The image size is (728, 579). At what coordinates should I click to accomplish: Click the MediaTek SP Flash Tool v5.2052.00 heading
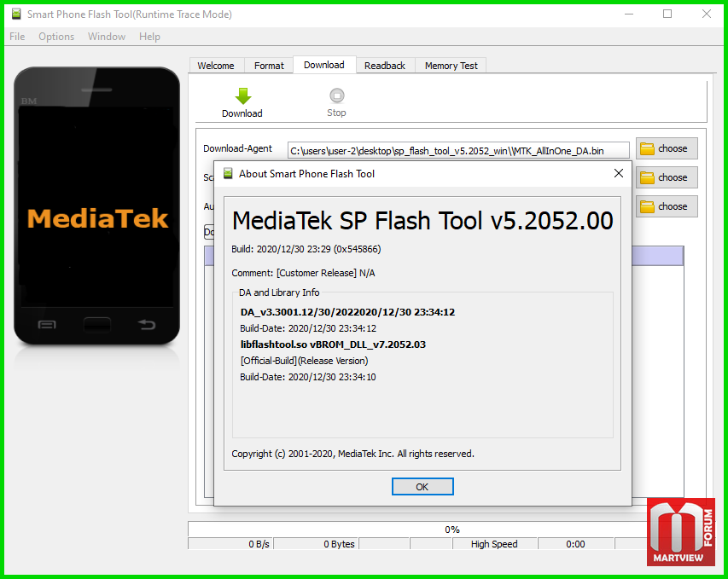click(422, 221)
